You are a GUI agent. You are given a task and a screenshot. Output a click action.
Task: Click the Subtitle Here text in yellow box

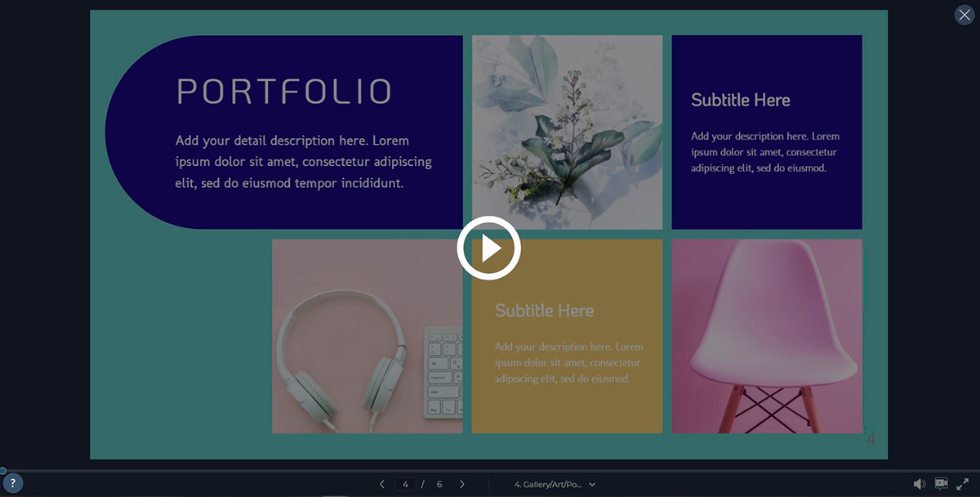point(544,311)
